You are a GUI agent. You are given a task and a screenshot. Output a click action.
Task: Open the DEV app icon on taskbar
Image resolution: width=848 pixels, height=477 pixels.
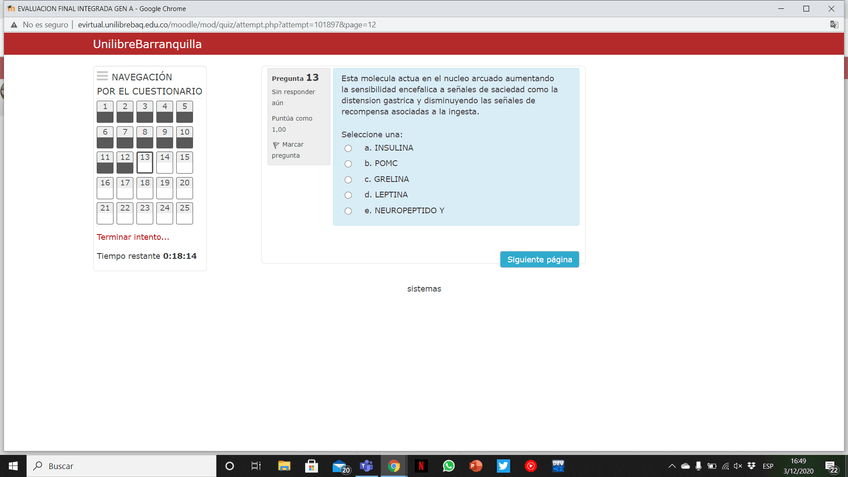coord(558,466)
